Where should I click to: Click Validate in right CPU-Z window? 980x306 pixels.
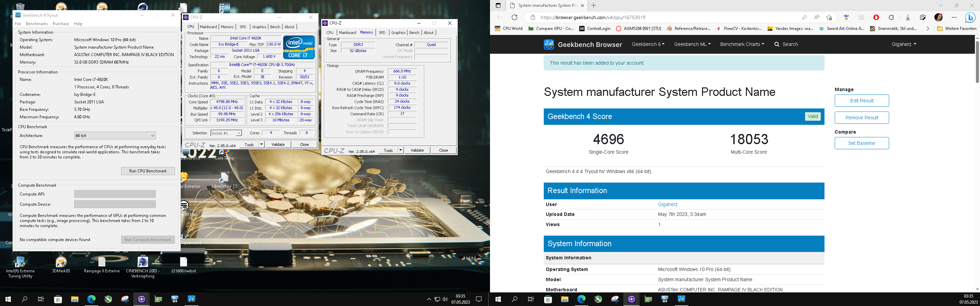417,150
